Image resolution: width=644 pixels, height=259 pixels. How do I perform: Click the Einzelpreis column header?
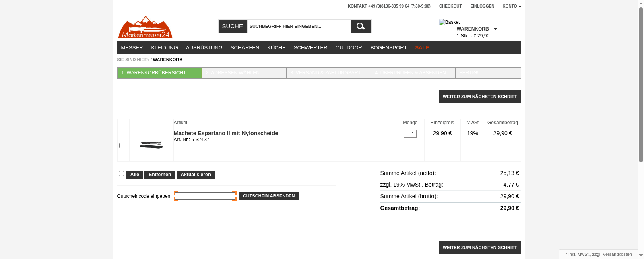tap(442, 123)
